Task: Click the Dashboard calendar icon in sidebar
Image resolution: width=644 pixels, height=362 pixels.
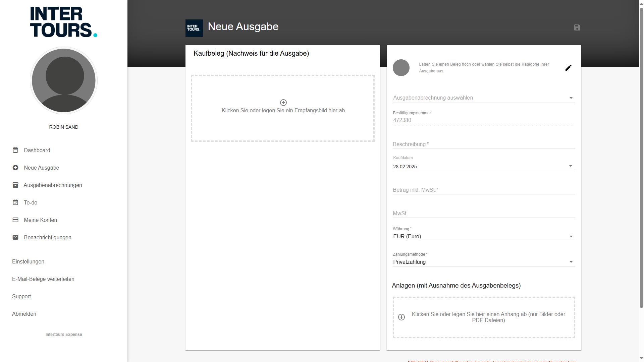Action: (x=15, y=150)
